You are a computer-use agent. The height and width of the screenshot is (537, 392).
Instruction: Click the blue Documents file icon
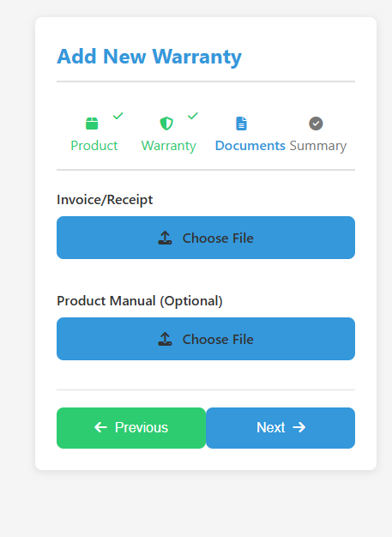[x=241, y=124]
